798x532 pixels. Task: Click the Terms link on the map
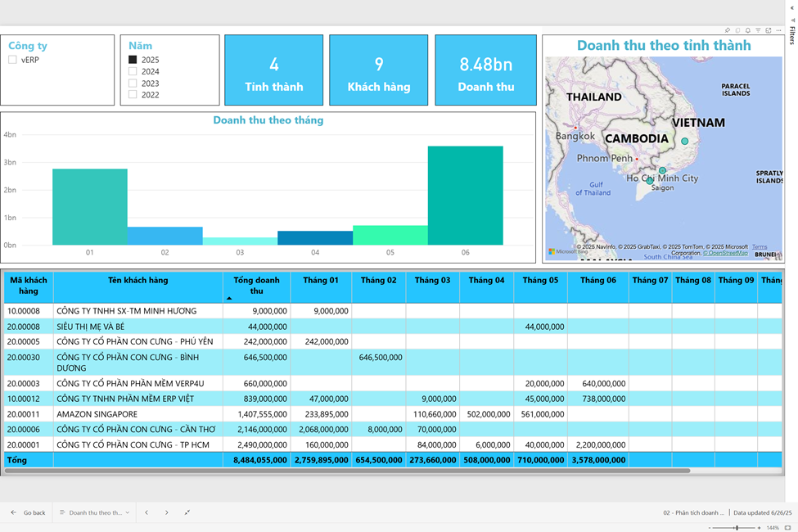pos(760,246)
